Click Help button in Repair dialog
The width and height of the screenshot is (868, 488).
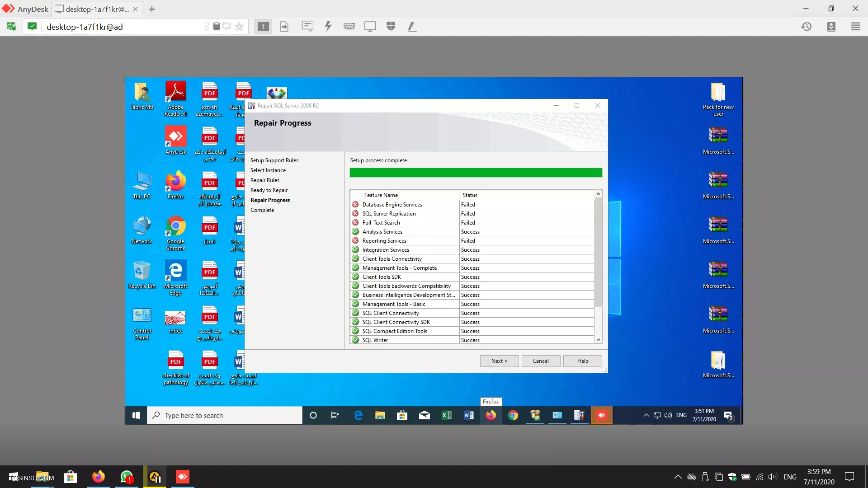(583, 361)
